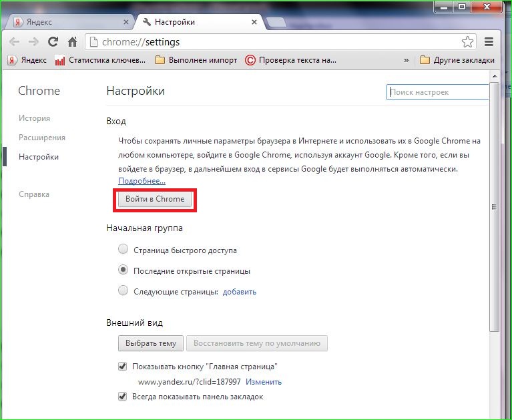Open История in the sidebar

(34, 118)
